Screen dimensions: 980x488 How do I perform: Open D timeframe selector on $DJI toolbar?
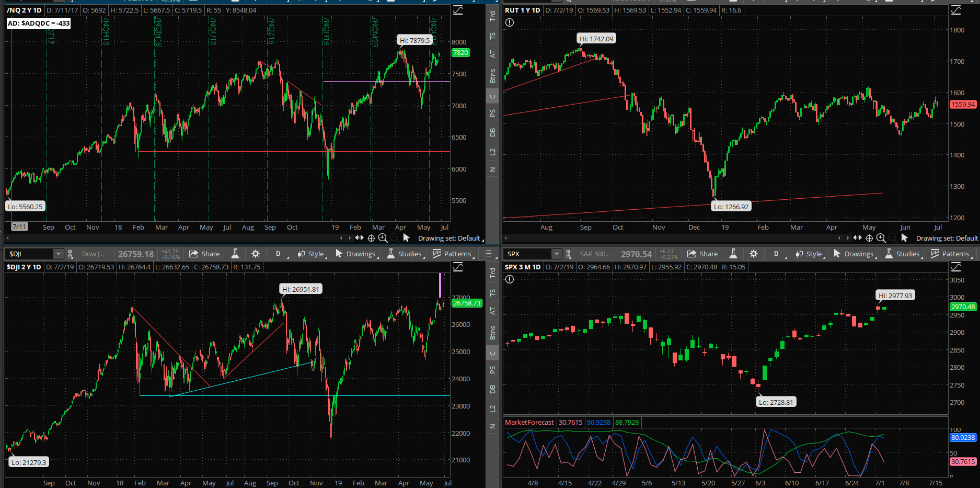click(x=279, y=254)
